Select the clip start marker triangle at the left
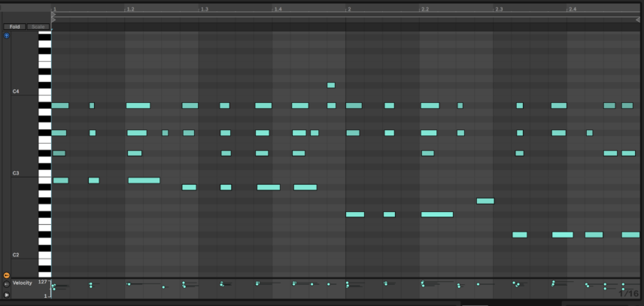This screenshot has height=306, width=644. (53, 20)
